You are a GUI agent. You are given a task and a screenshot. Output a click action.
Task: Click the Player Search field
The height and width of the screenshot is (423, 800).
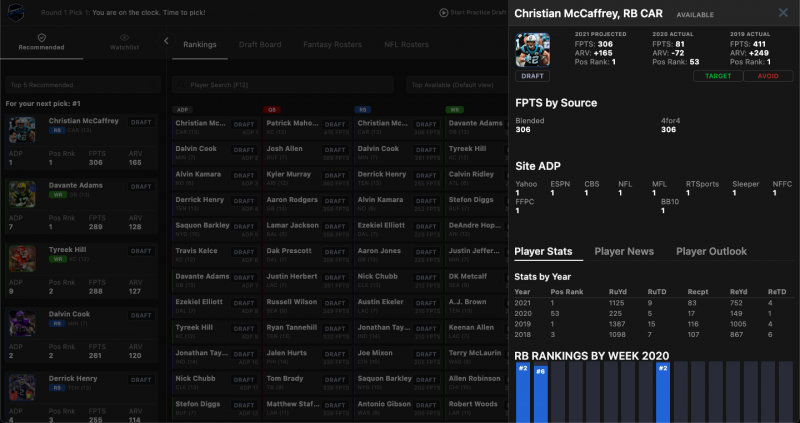[285, 86]
